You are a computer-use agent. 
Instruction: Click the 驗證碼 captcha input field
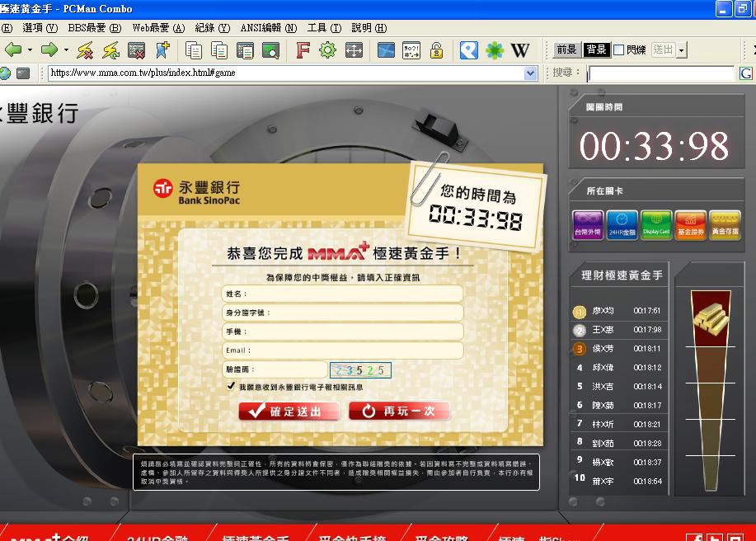click(x=275, y=369)
